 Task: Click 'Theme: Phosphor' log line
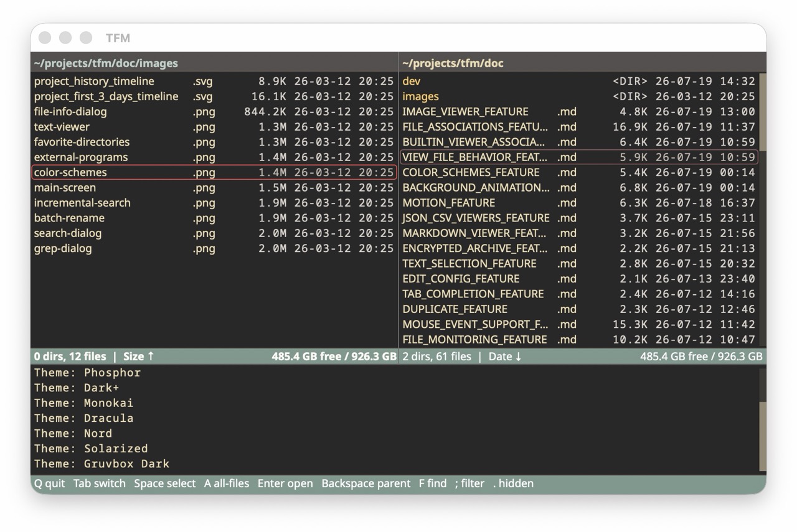pyautogui.click(x=87, y=373)
